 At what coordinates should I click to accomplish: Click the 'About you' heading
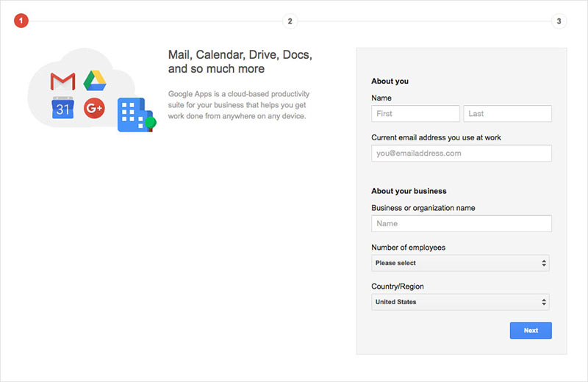pyautogui.click(x=390, y=81)
